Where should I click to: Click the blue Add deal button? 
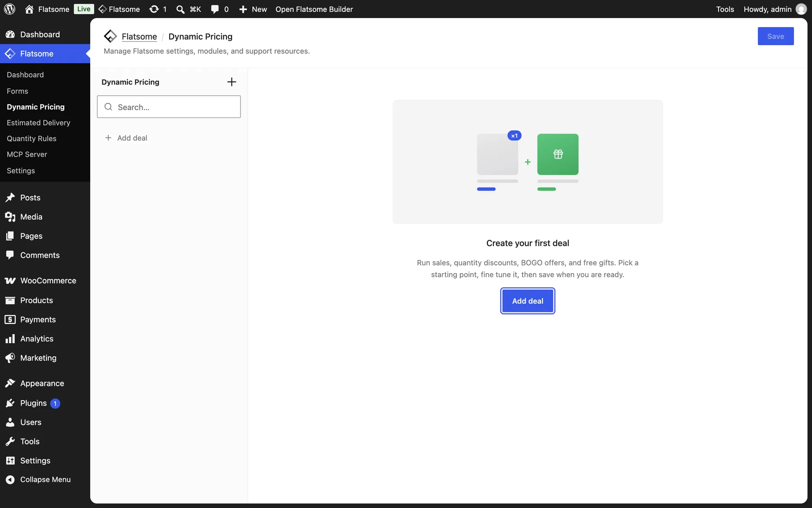[x=528, y=301]
